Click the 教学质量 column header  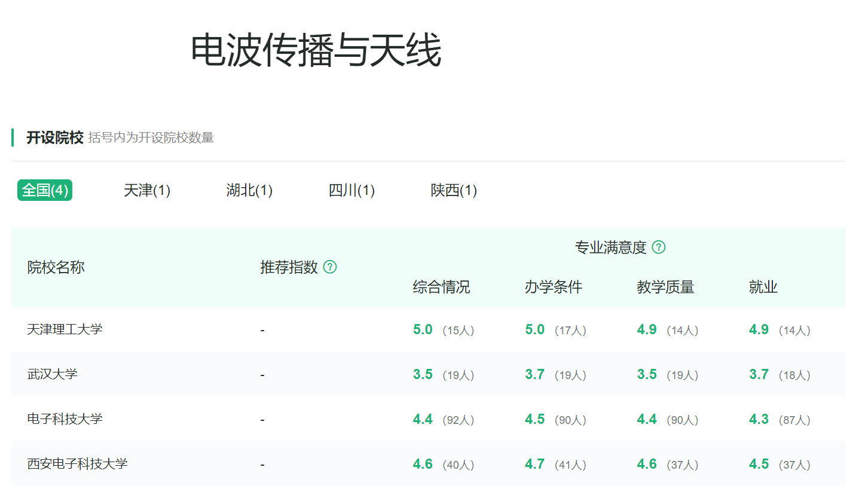pyautogui.click(x=665, y=287)
